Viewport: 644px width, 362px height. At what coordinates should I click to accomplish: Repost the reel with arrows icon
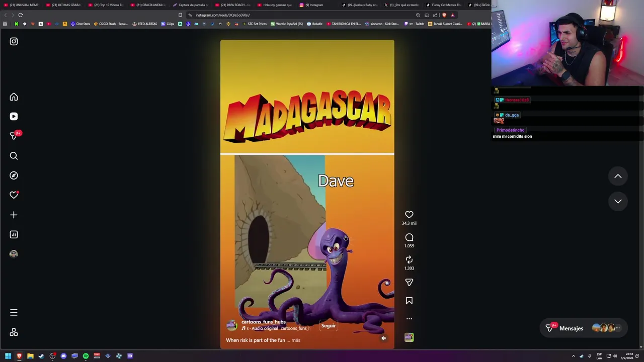pyautogui.click(x=409, y=259)
